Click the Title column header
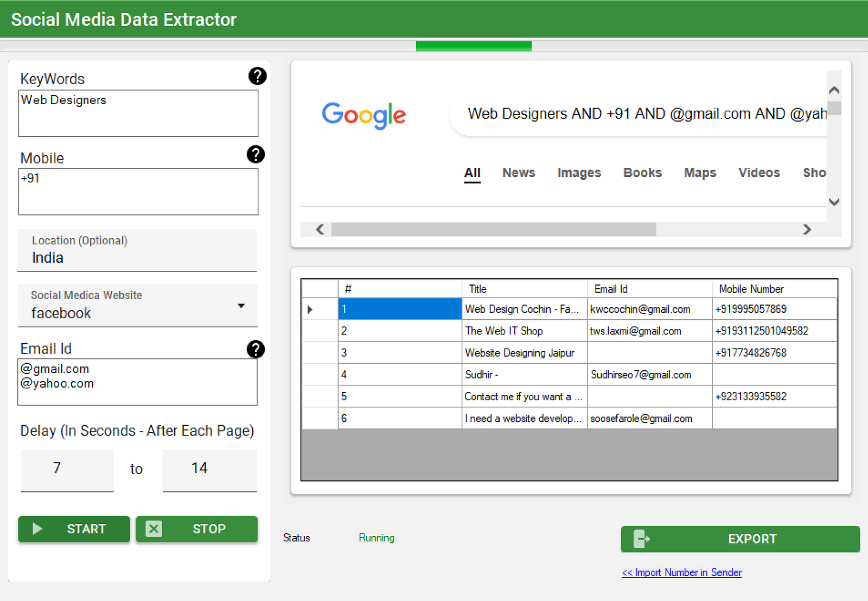The height and width of the screenshot is (601, 868). point(525,289)
